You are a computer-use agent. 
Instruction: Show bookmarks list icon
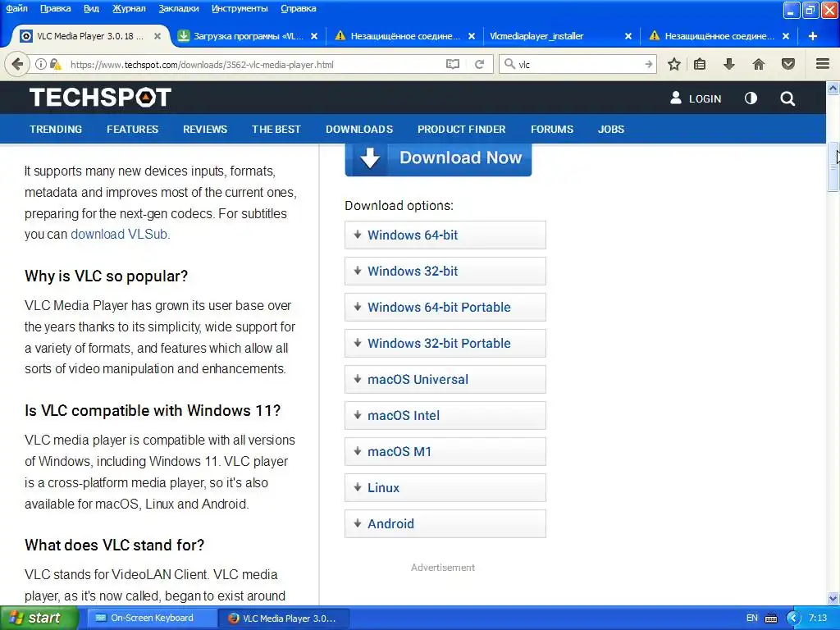tap(700, 64)
